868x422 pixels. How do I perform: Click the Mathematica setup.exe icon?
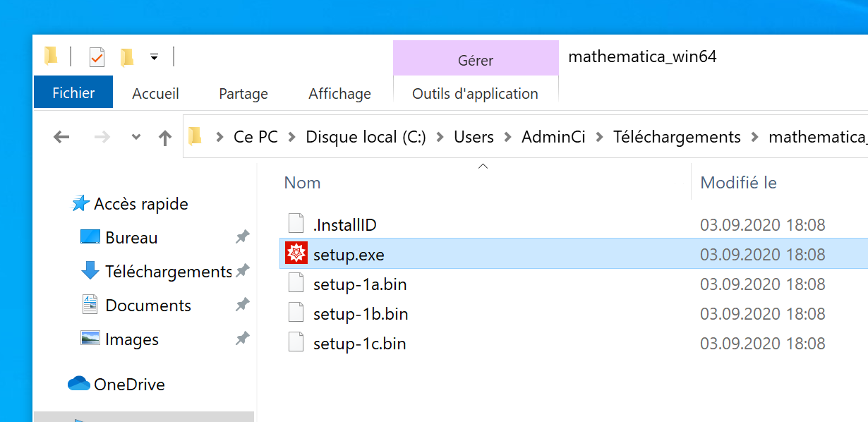pyautogui.click(x=296, y=254)
